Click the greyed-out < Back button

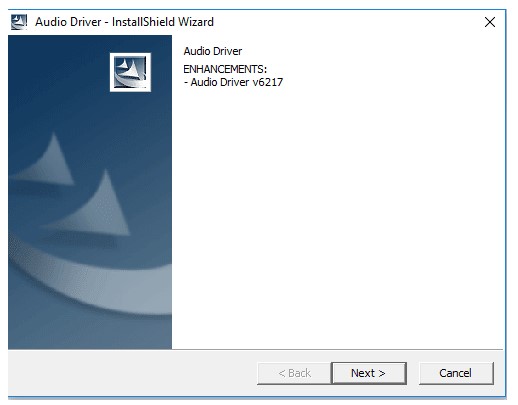tap(294, 373)
